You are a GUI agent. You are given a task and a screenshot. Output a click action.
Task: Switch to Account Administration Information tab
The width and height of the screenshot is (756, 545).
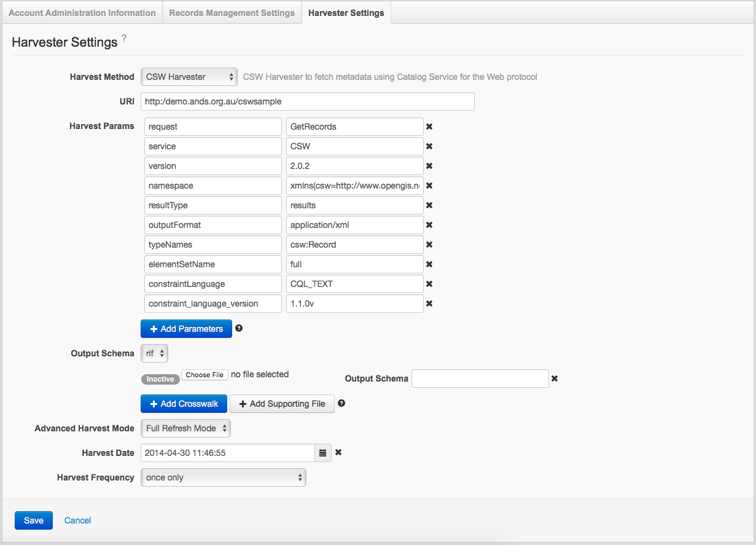click(x=82, y=13)
